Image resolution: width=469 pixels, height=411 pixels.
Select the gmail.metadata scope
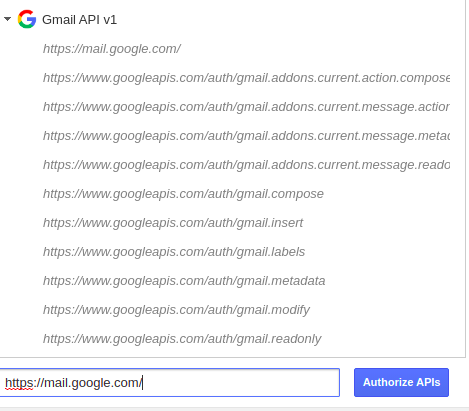pyautogui.click(x=184, y=281)
